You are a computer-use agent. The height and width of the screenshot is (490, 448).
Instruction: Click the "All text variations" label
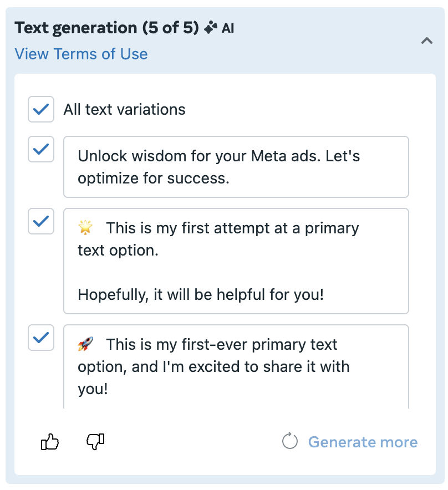(x=124, y=109)
